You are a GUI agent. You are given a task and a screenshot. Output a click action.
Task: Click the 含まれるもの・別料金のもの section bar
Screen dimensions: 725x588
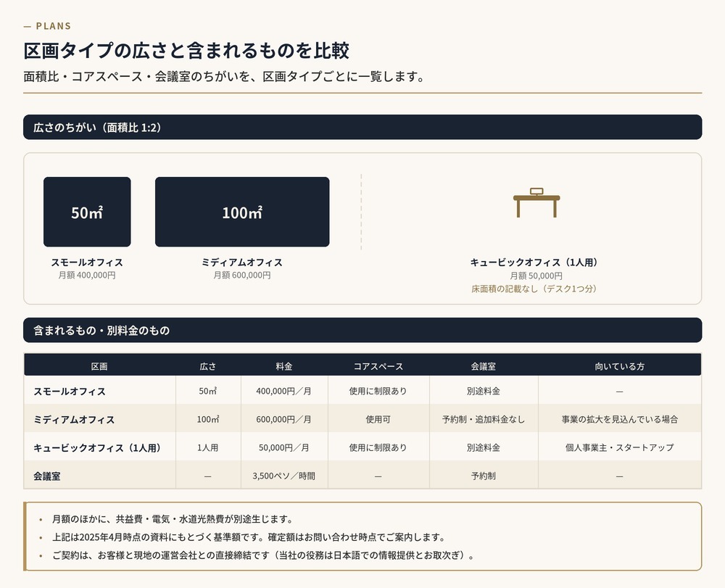click(x=362, y=330)
